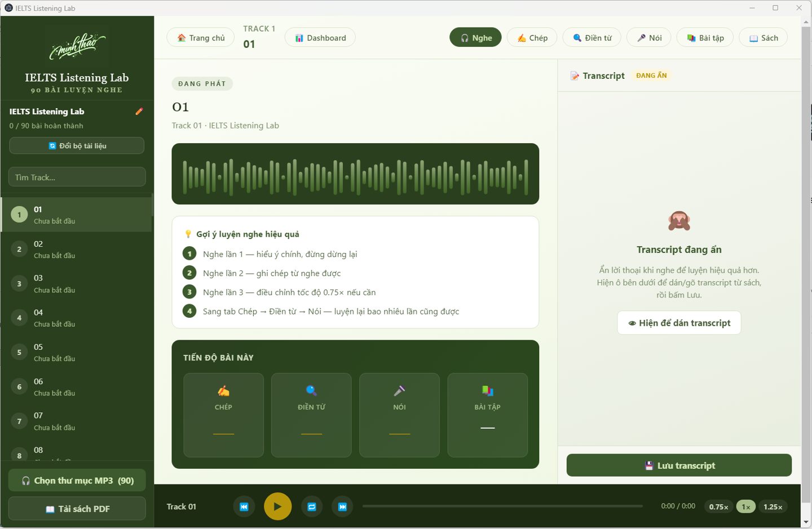The image size is (812, 529).
Task: Select track 05 in the sidebar
Action: coord(77,352)
